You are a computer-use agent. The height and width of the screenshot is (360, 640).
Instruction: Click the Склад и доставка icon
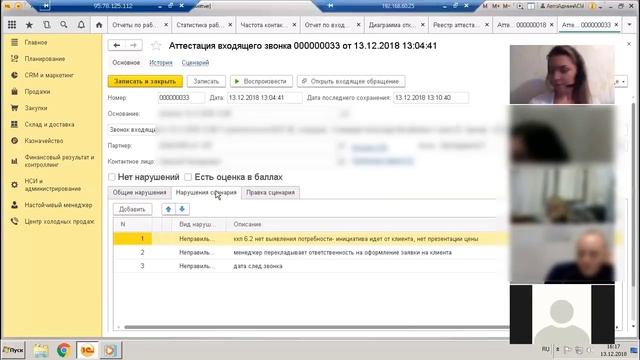tap(14, 124)
